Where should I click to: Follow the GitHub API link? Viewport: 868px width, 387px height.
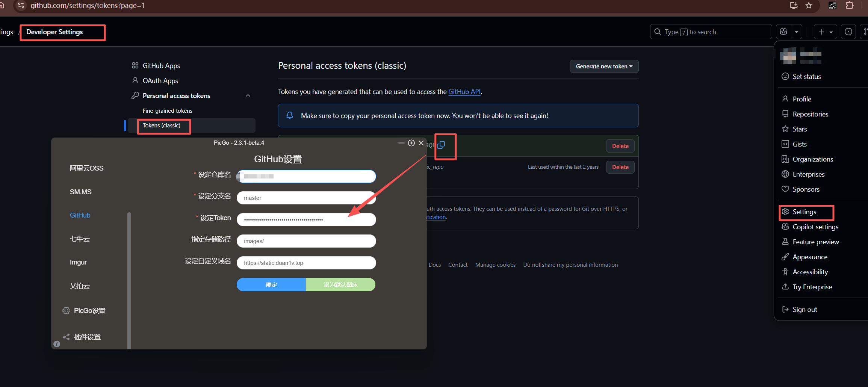pyautogui.click(x=464, y=92)
